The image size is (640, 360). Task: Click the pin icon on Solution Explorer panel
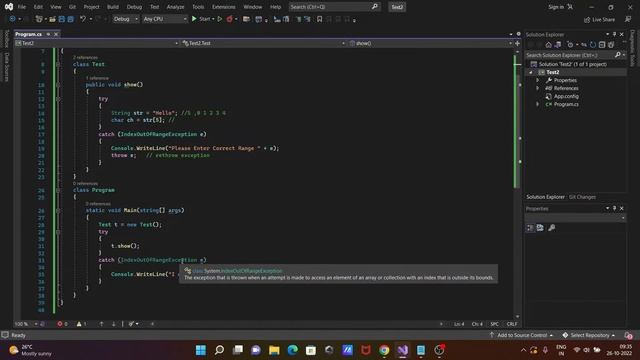tap(614, 35)
